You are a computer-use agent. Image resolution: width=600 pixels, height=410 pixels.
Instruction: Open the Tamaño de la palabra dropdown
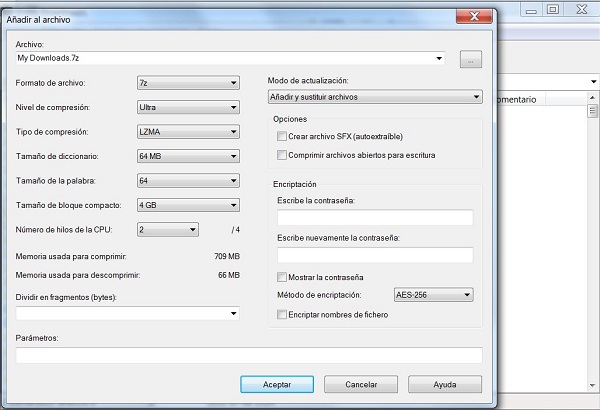pos(188,181)
